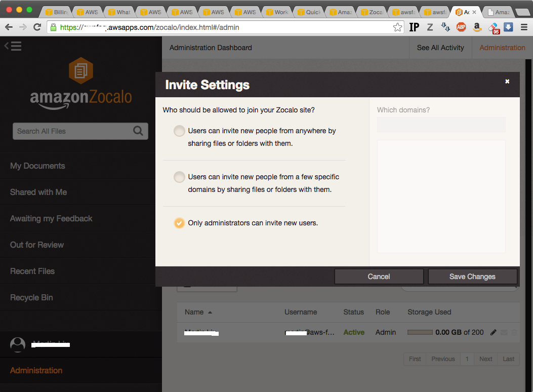Viewport: 533px width, 392px height.
Task: Click the 'Which domains?' input field
Action: click(441, 125)
